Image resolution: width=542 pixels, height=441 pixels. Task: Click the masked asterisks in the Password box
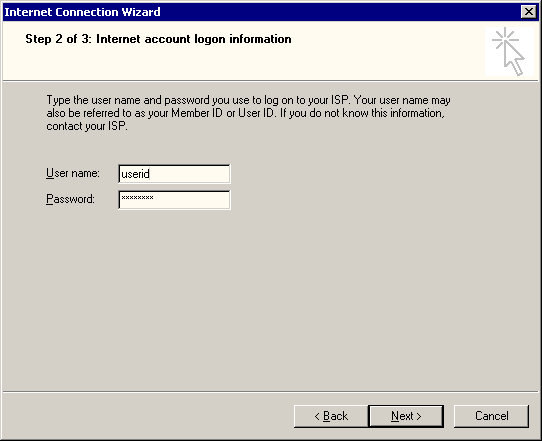137,198
